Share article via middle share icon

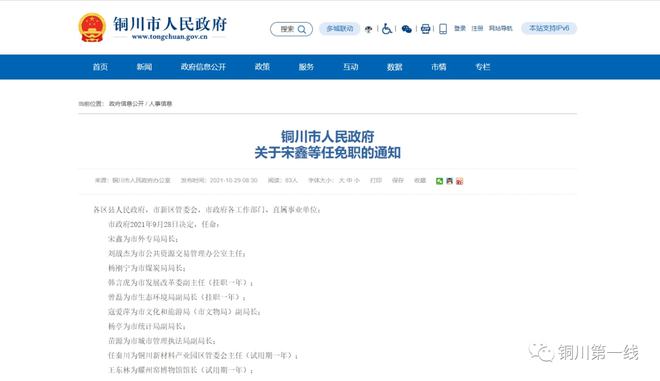click(450, 181)
